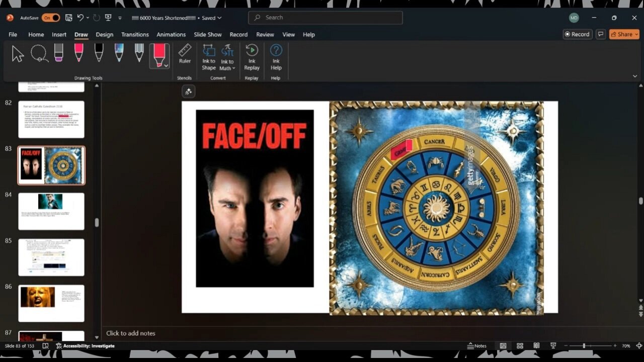Start presentation from beginning icon
This screenshot has width=644, height=362.
108,18
